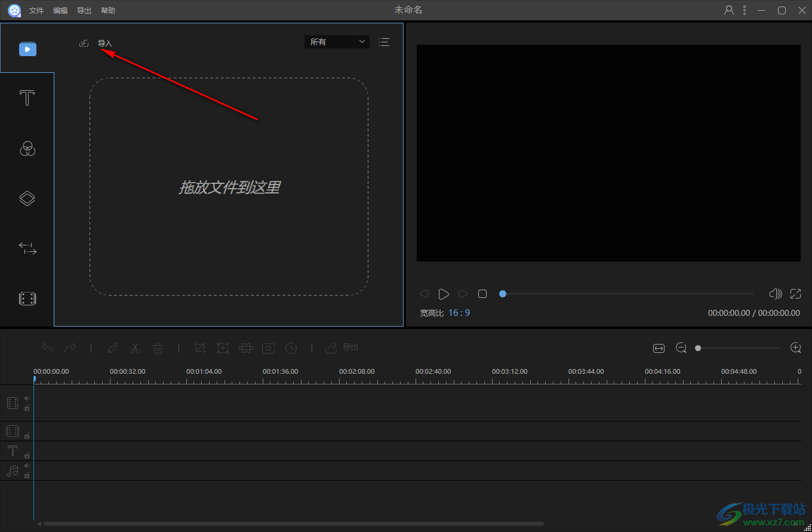Click the 00:01:04.00 mark on the ruler
Screen dimensions: 812x532
204,371
